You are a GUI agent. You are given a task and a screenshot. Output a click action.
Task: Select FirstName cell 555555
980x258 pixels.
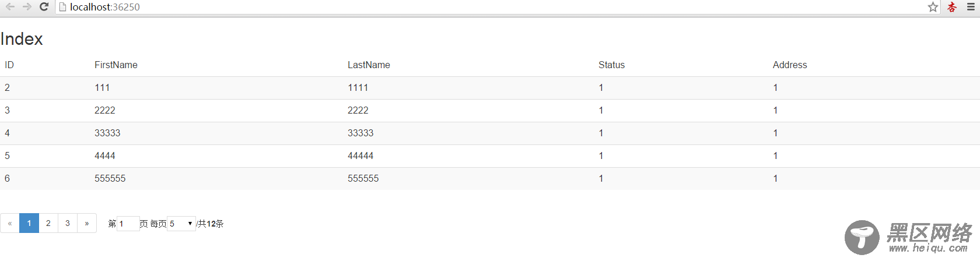tap(110, 178)
